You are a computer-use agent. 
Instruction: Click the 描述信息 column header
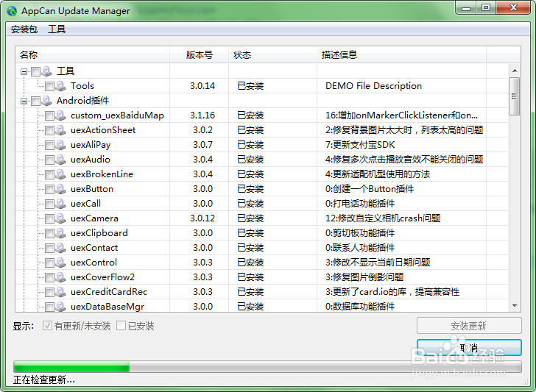coord(402,54)
